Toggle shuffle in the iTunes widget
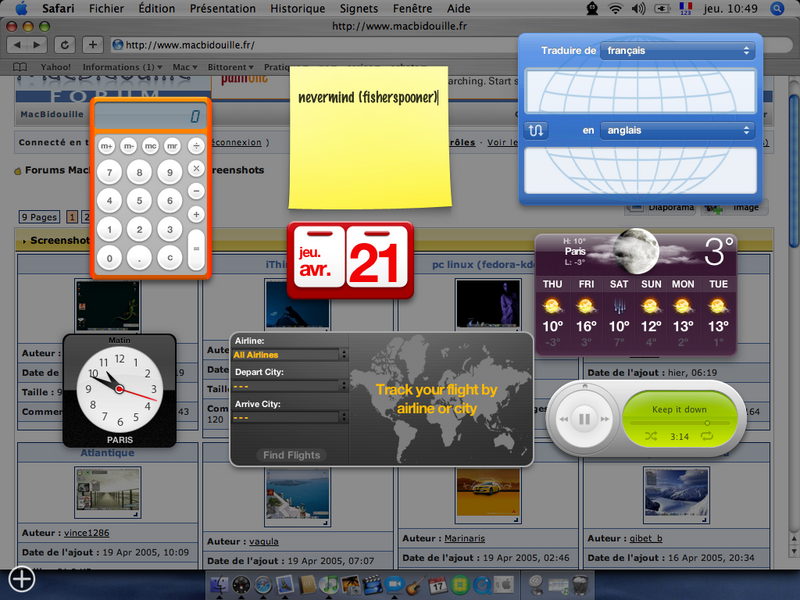800x600 pixels. [651, 436]
